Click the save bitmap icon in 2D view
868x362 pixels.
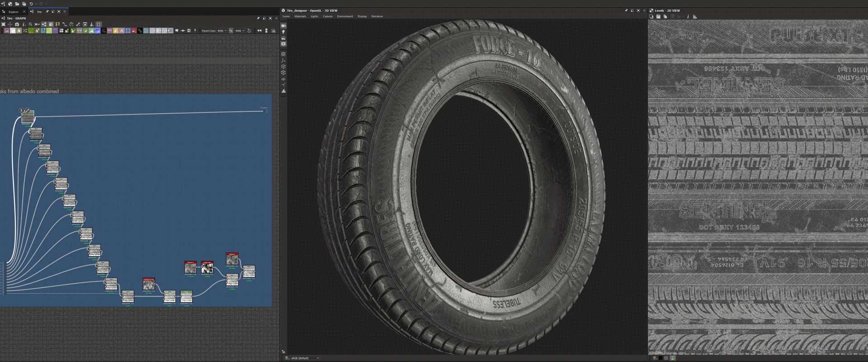(x=658, y=17)
